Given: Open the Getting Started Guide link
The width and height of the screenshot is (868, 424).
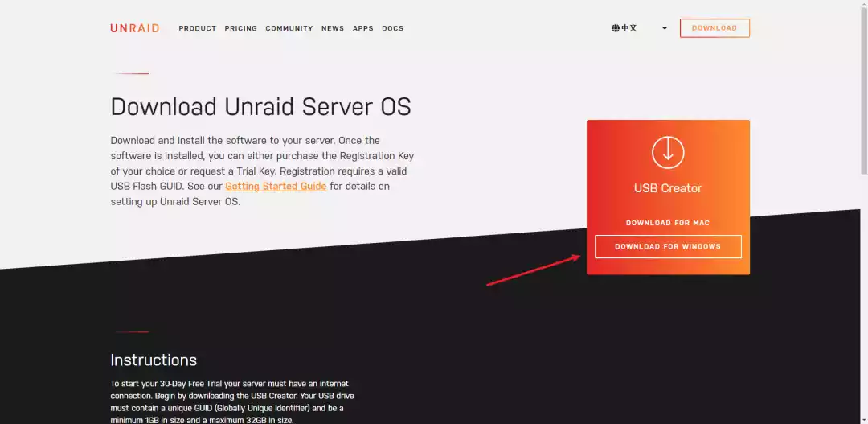Looking at the screenshot, I should (x=276, y=186).
